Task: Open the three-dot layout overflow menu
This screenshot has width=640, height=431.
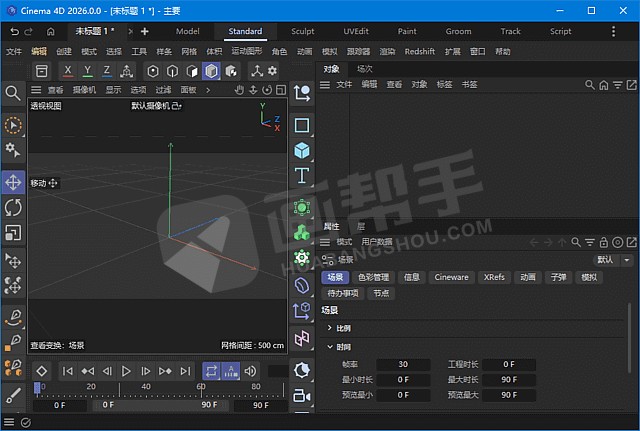Action: tap(613, 31)
